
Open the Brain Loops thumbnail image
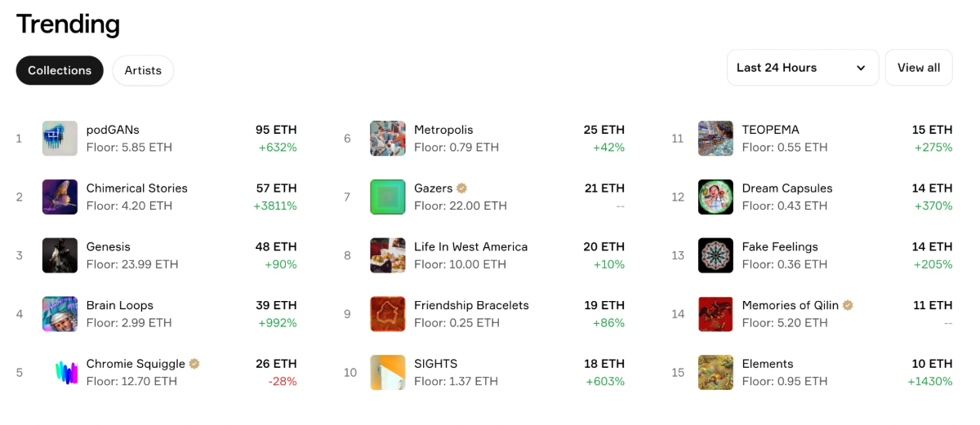tap(60, 314)
